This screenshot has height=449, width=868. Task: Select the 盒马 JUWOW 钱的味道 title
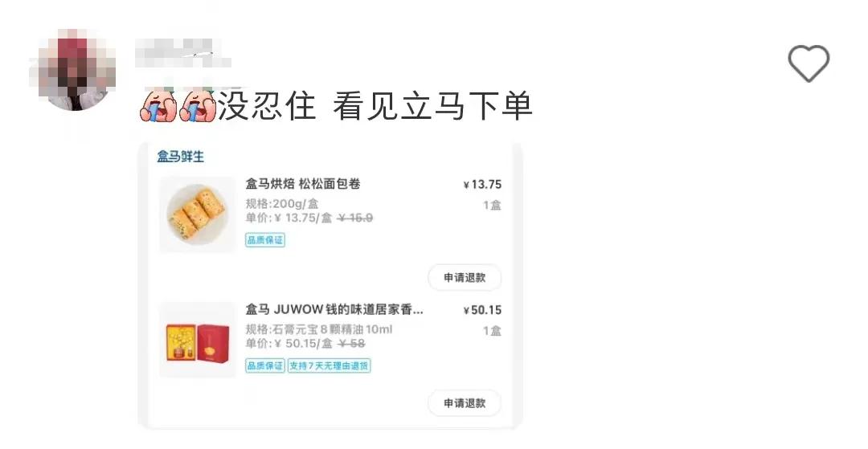[x=334, y=309]
